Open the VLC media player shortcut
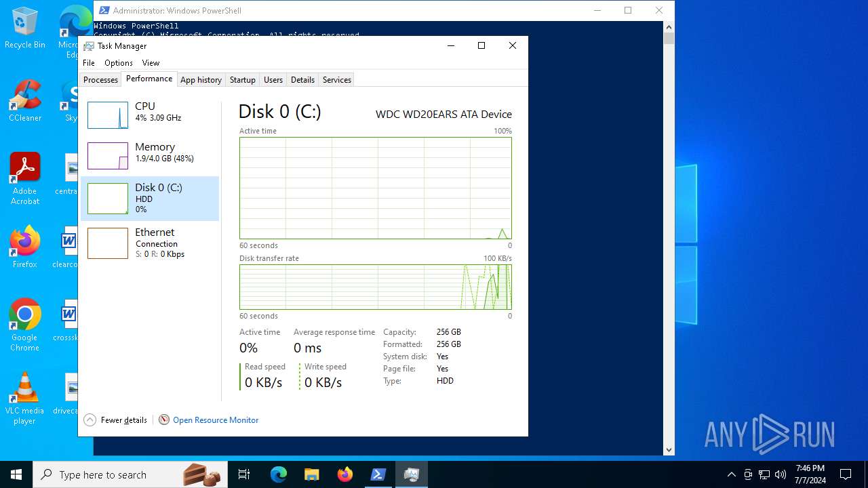868x488 pixels. 25,399
